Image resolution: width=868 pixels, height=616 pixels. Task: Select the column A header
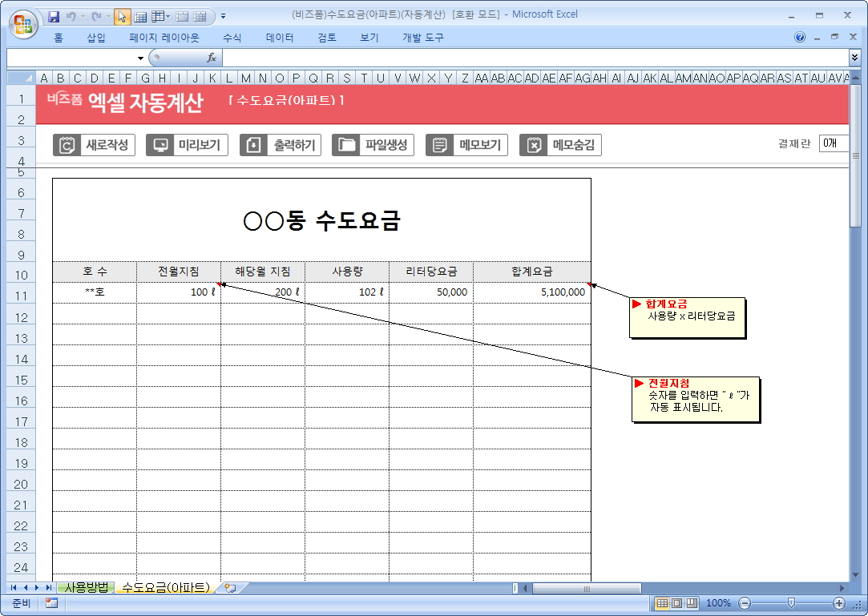pyautogui.click(x=44, y=78)
